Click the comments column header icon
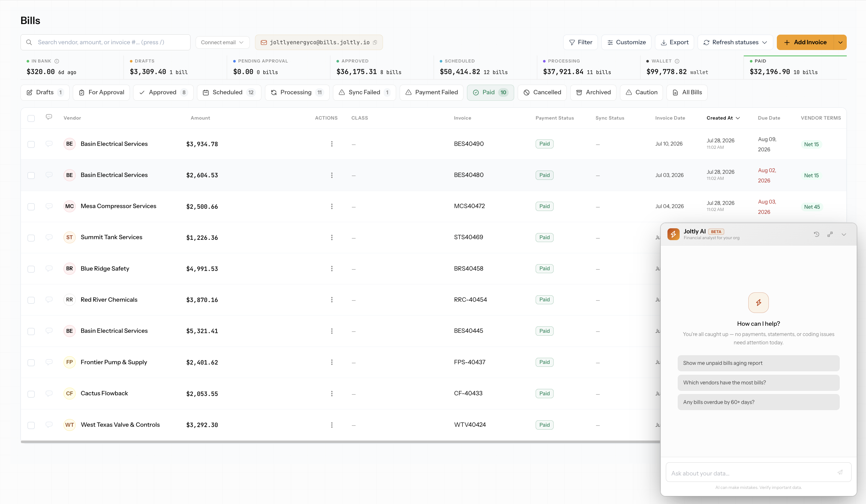 pos(49,117)
